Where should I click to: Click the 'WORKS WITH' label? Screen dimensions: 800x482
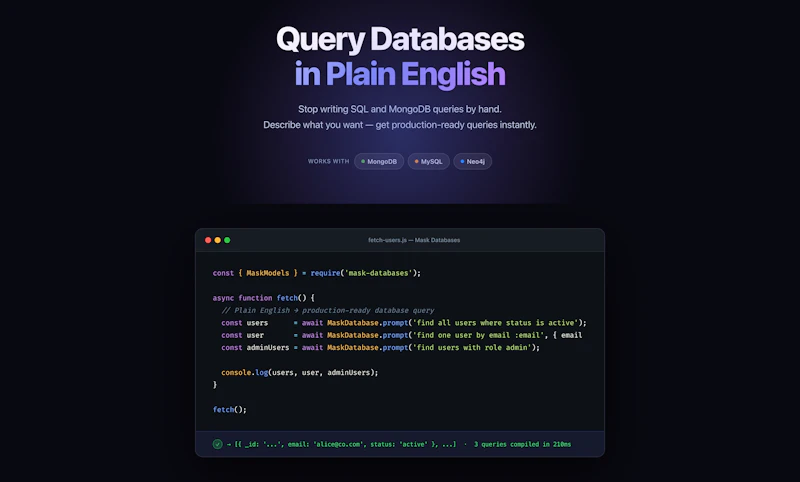point(329,161)
